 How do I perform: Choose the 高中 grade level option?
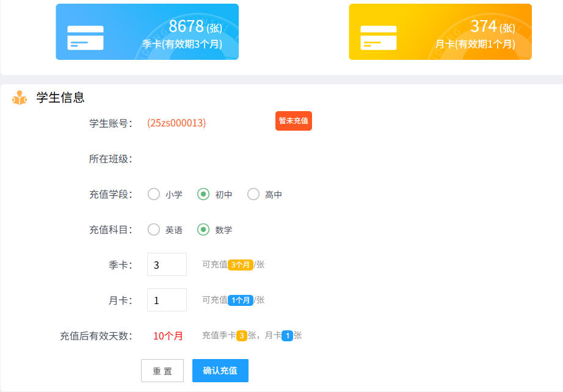coord(253,195)
